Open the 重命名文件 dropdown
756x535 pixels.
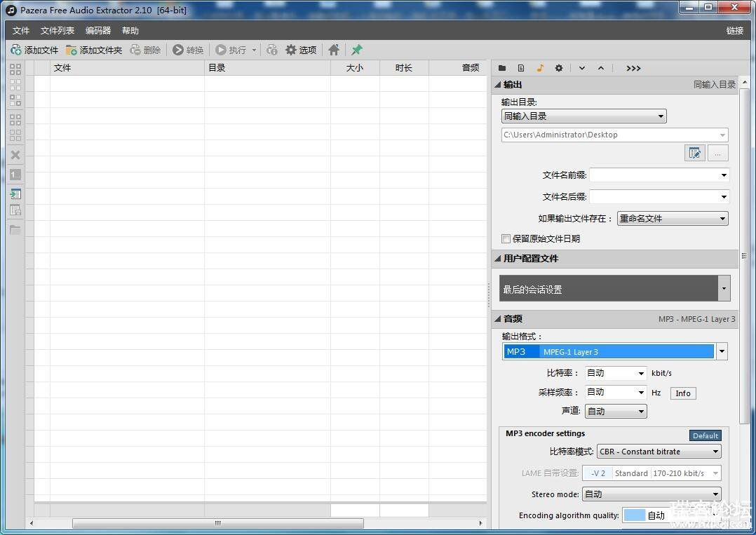[673, 218]
